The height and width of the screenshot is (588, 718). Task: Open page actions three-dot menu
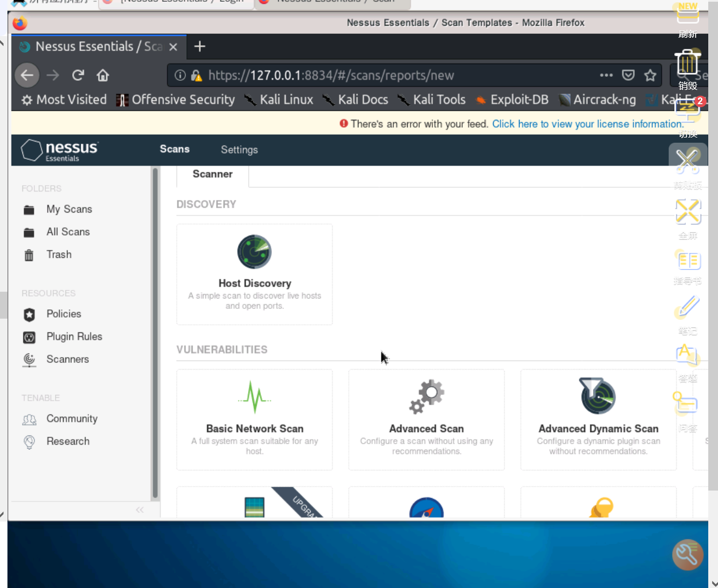click(606, 75)
